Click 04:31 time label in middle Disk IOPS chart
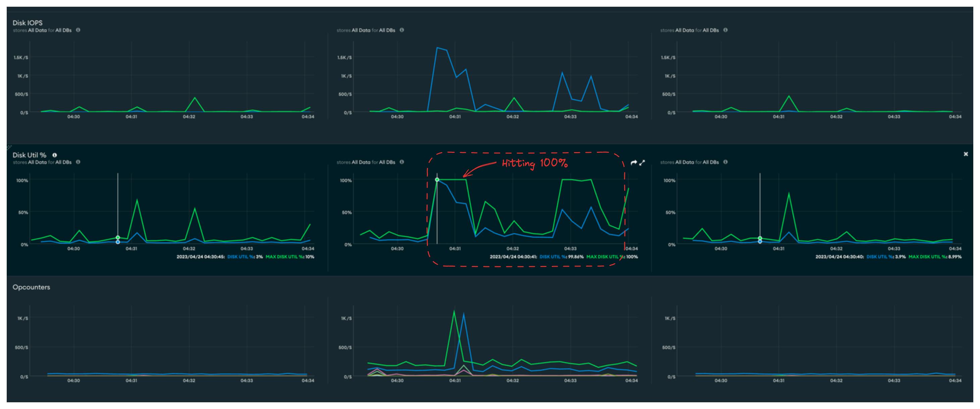The image size is (980, 409). pos(455,117)
